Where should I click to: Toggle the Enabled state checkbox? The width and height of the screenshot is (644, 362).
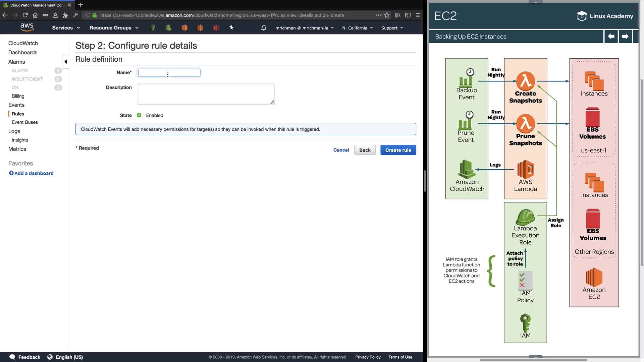[x=139, y=115]
